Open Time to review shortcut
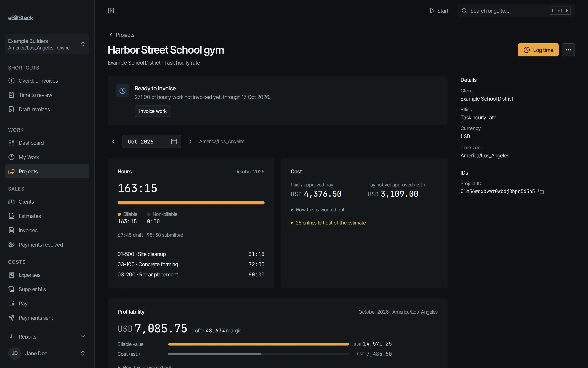Viewport: 588px width, 368px height. pos(47,95)
